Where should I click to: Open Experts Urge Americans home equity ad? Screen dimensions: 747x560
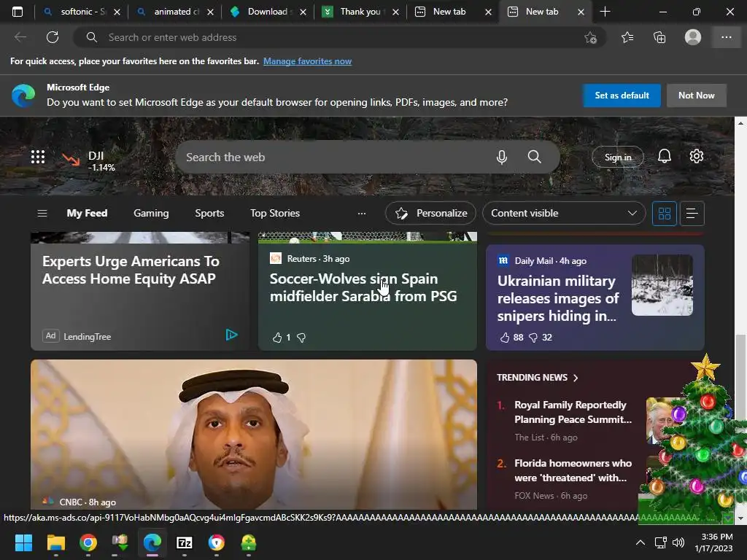(131, 270)
